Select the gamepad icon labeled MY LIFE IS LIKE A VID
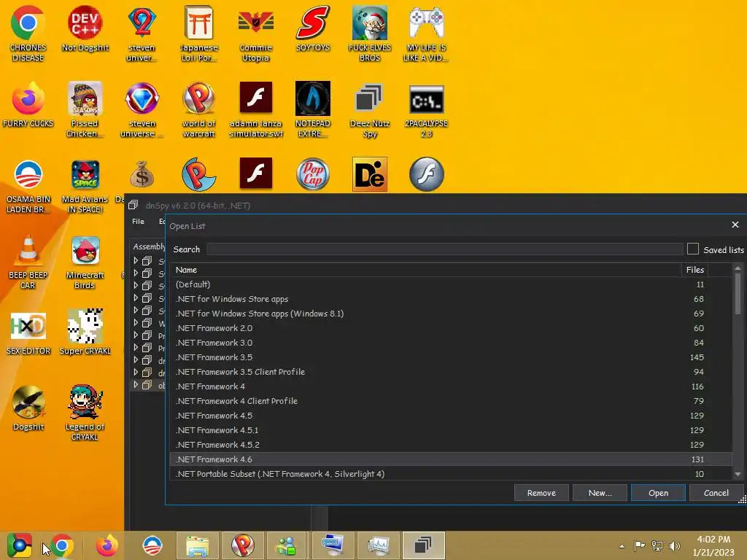This screenshot has height=560, width=747. click(x=426, y=34)
